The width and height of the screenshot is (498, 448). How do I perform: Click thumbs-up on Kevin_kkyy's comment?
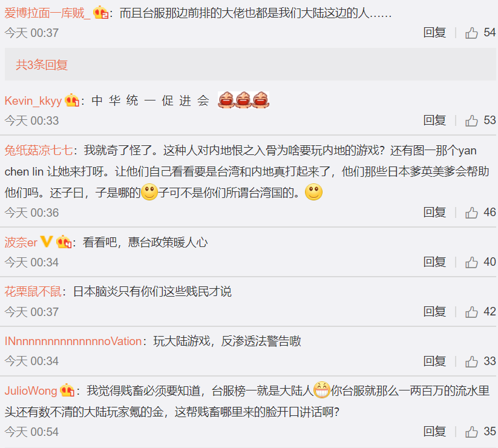tap(471, 120)
